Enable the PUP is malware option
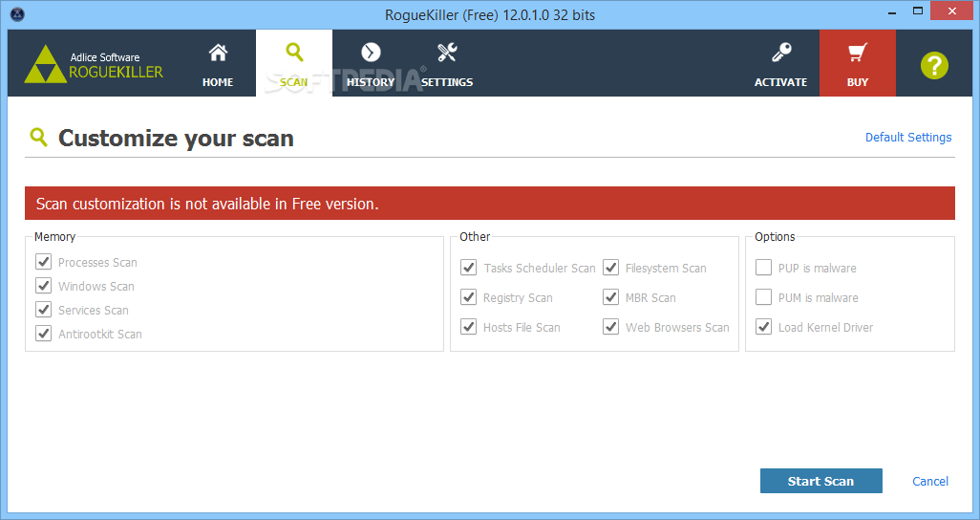Image resolution: width=980 pixels, height=520 pixels. coord(763,268)
